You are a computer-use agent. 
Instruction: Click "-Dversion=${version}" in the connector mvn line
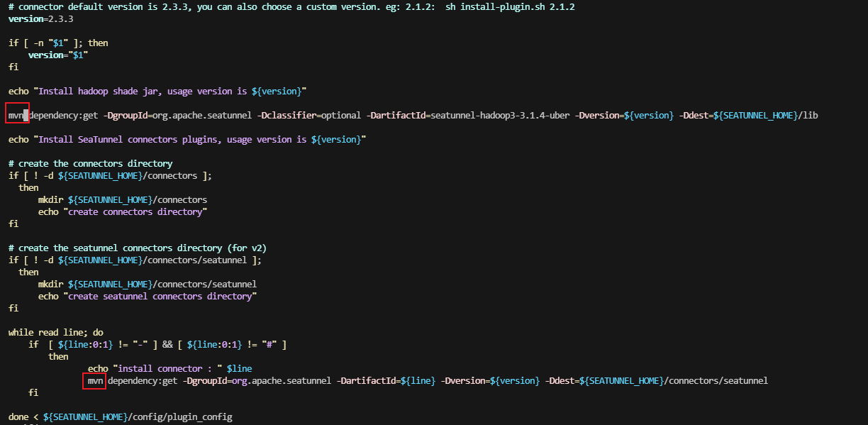pos(491,380)
